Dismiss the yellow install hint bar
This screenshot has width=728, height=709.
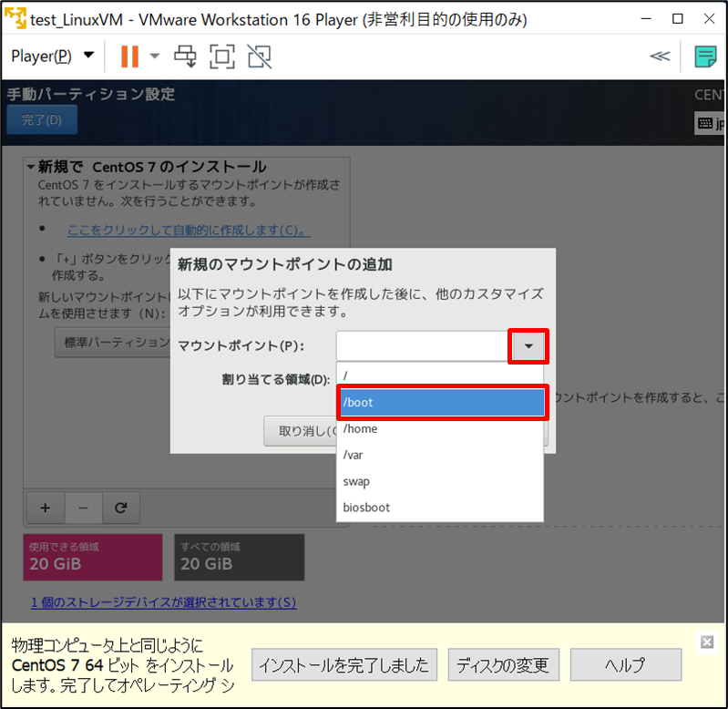tap(707, 642)
